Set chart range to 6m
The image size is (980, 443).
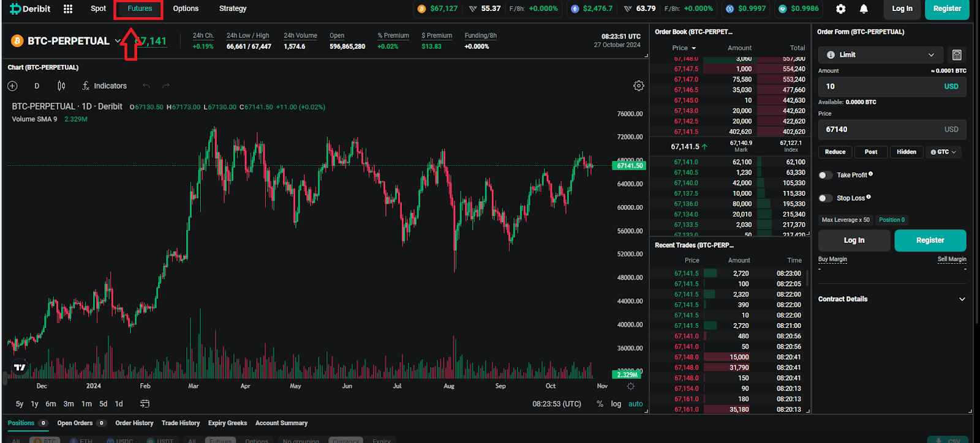pyautogui.click(x=51, y=404)
